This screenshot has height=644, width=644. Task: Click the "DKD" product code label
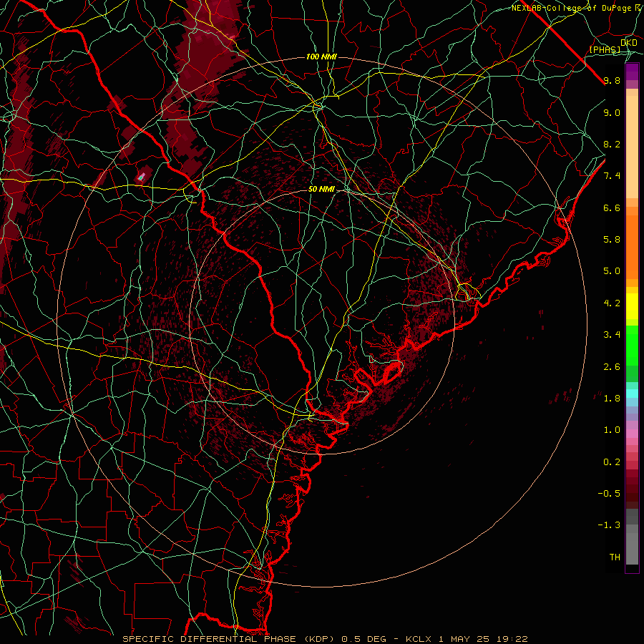629,43
